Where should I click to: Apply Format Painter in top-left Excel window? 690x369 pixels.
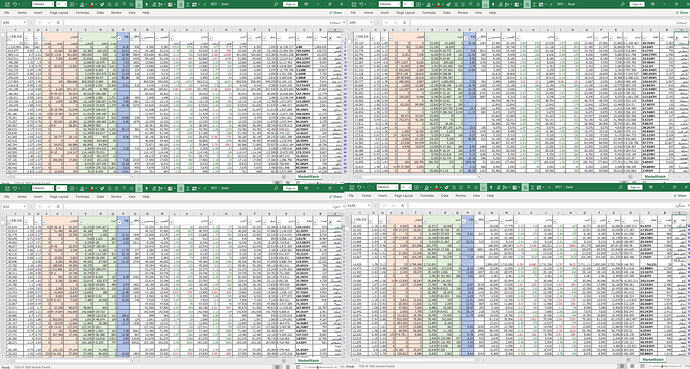click(102, 4)
